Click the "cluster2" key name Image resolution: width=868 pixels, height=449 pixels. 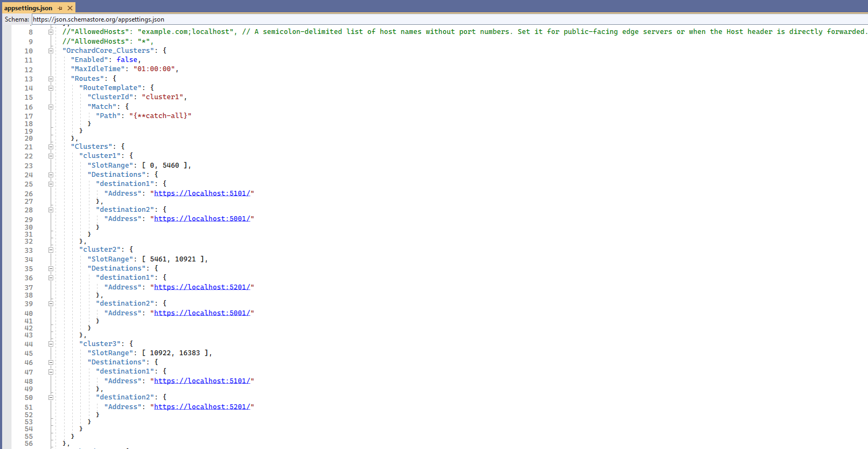100,250
